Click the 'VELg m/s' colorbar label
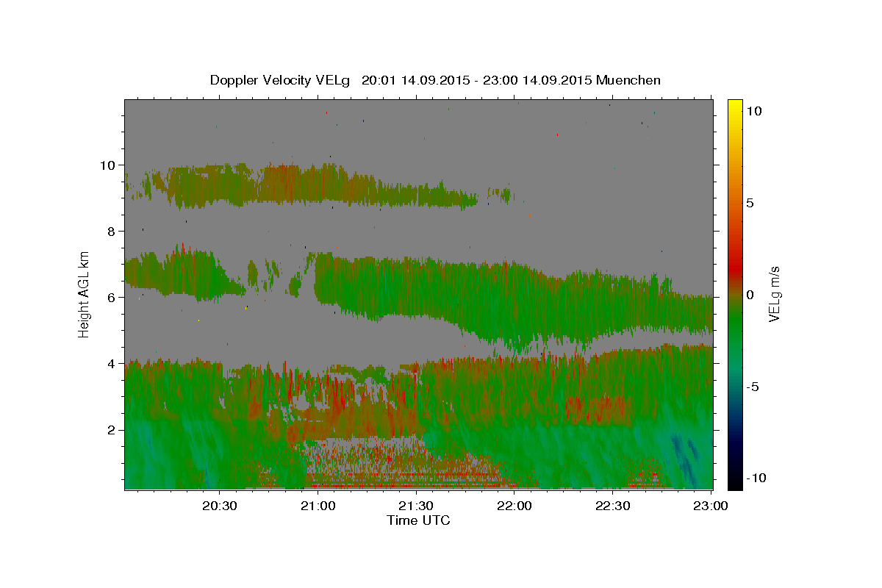The height and width of the screenshot is (588, 882). (x=775, y=294)
